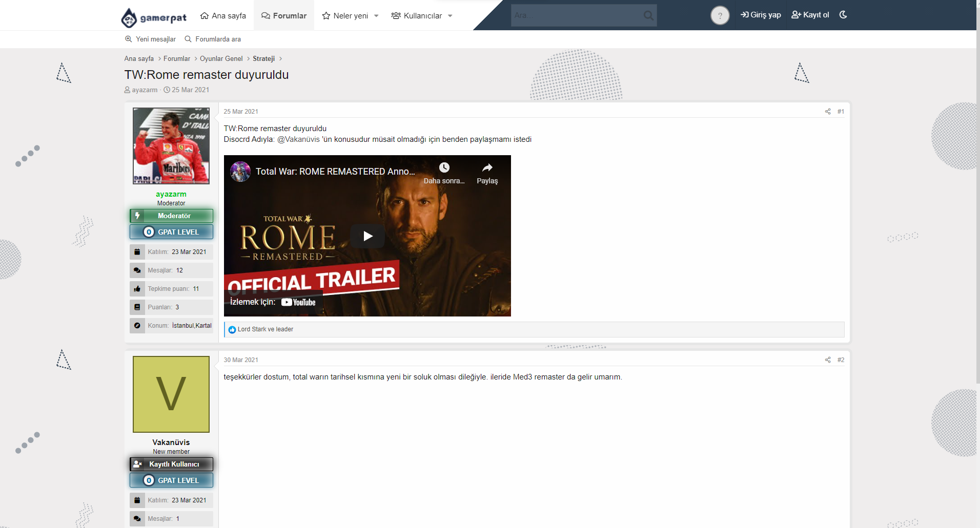The image size is (980, 528).
Task: Go to Strateji breadcrumb
Action: pos(263,58)
